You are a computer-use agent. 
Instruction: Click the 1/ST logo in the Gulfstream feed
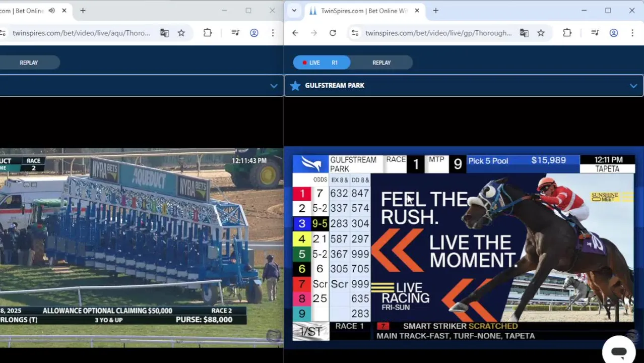click(310, 332)
